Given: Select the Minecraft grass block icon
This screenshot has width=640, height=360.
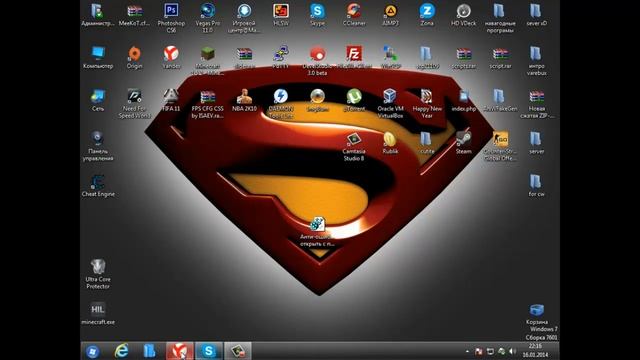Looking at the screenshot, I should click(x=208, y=54).
